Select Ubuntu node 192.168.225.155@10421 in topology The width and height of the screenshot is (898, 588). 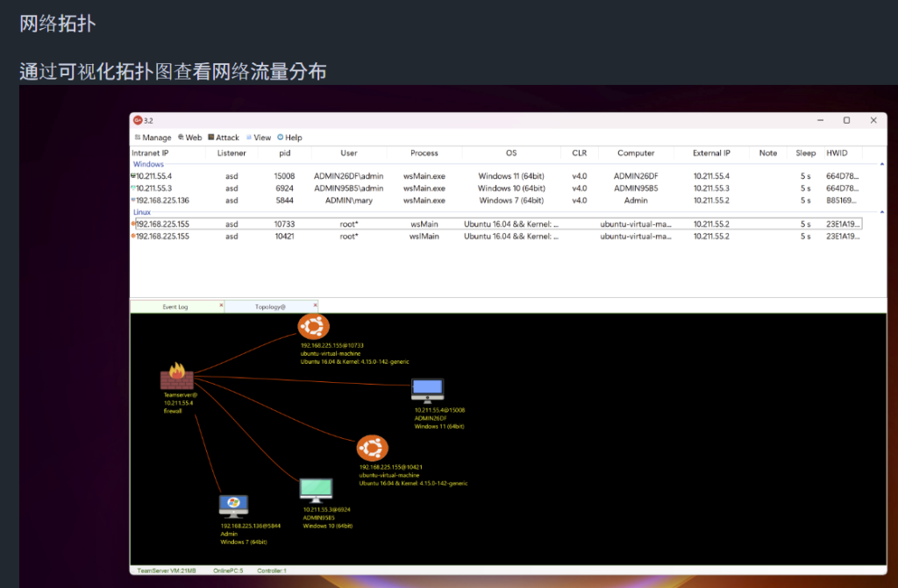pyautogui.click(x=372, y=448)
